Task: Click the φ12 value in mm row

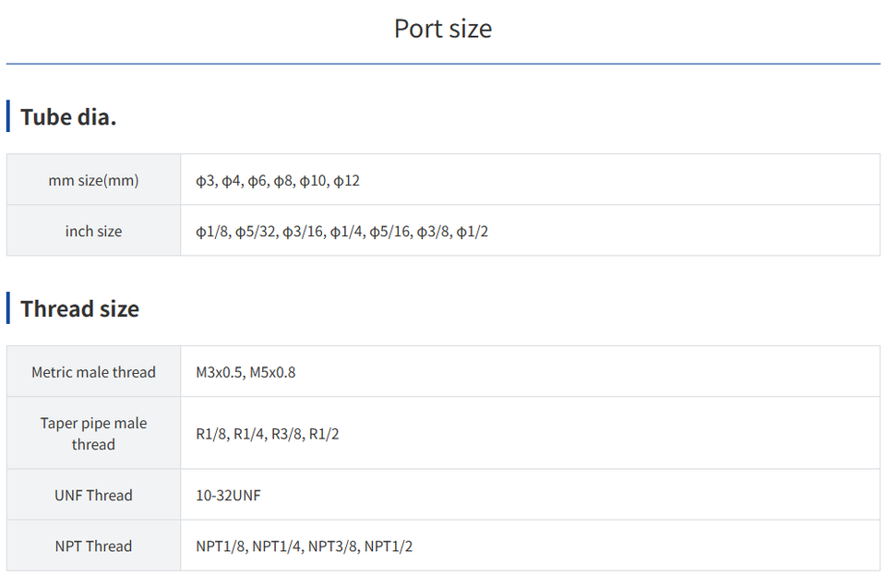Action: (x=347, y=180)
